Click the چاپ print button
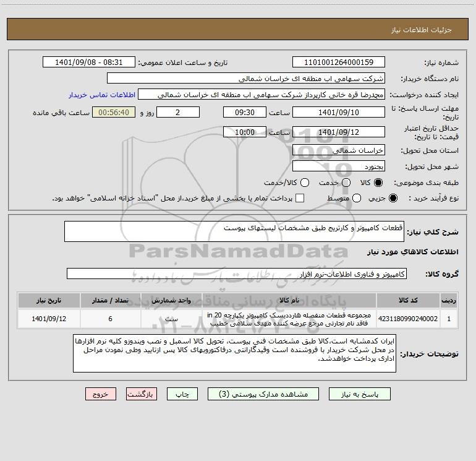This screenshot has width=476, height=461. pyautogui.click(x=182, y=394)
